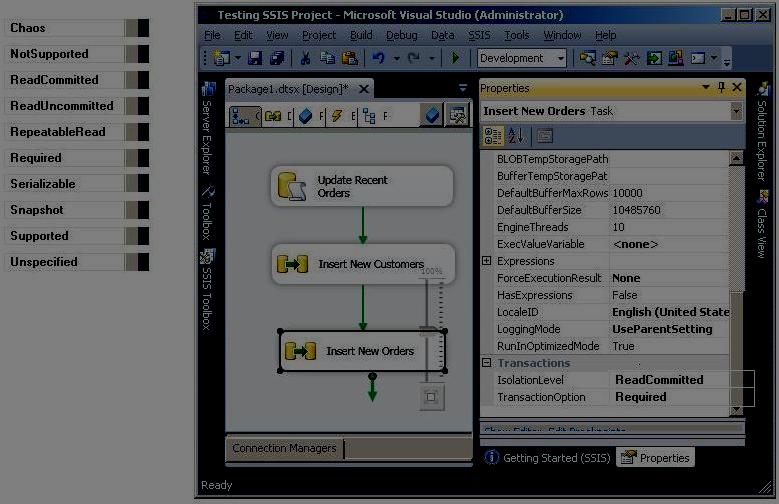Click the Copy toolbar icon

(327, 59)
